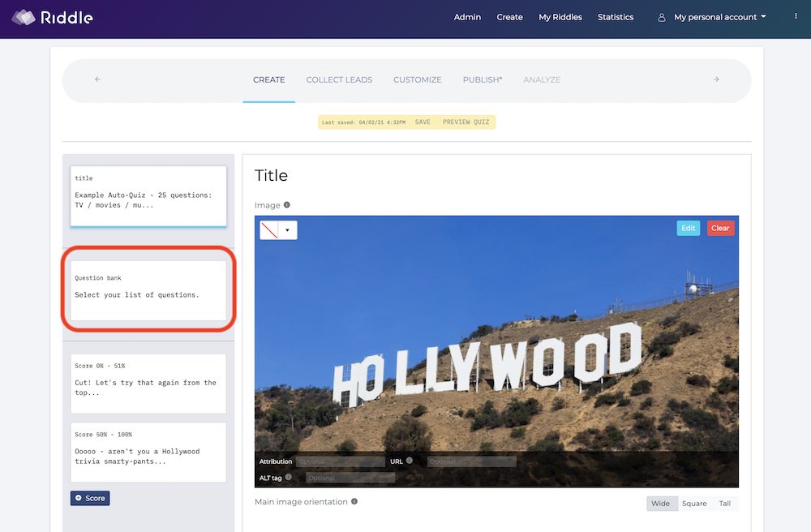811x532 pixels.
Task: Click the Attribution input field
Action: click(341, 461)
